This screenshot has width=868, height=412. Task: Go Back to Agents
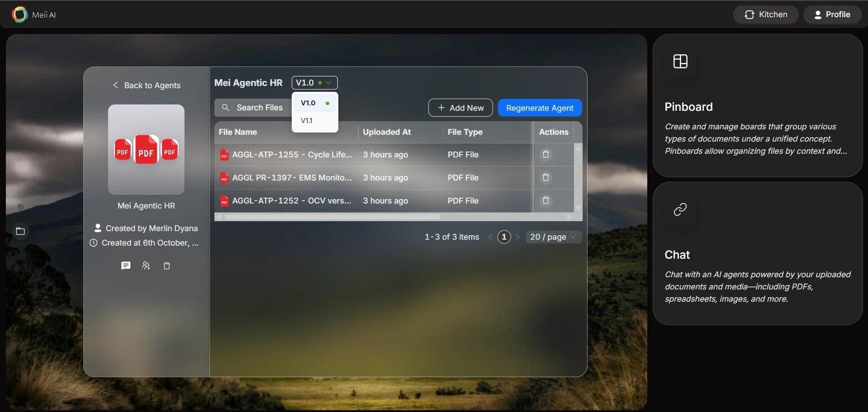click(147, 85)
